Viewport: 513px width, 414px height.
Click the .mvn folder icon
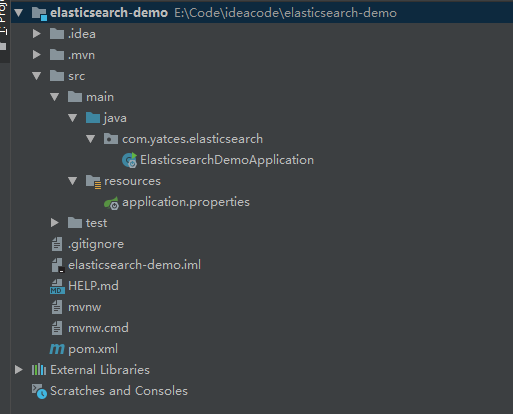pyautogui.click(x=57, y=55)
